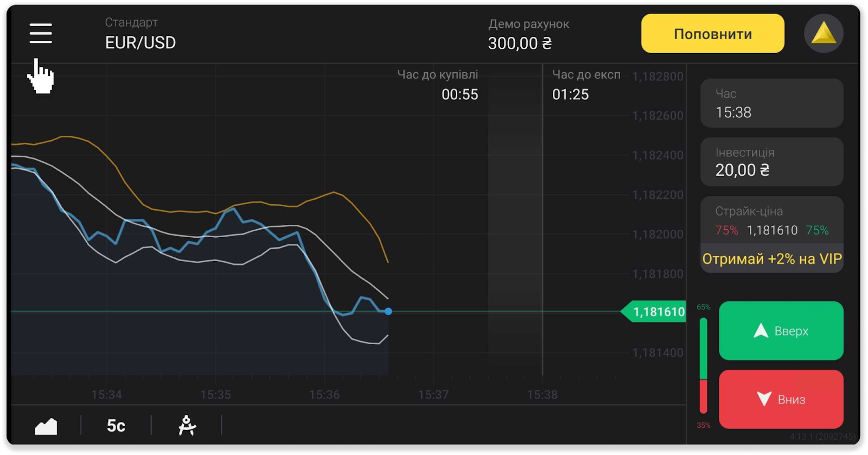
Task: Change chart type via area chart icon
Action: (x=46, y=426)
